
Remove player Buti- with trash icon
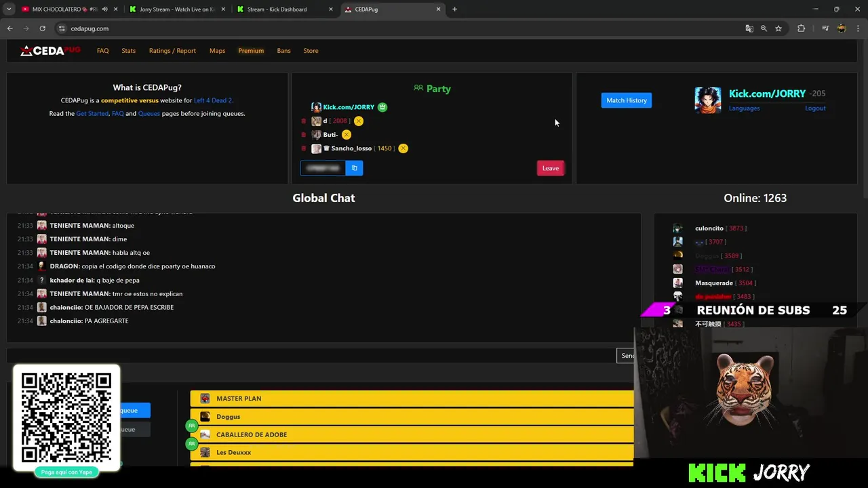[x=304, y=135]
